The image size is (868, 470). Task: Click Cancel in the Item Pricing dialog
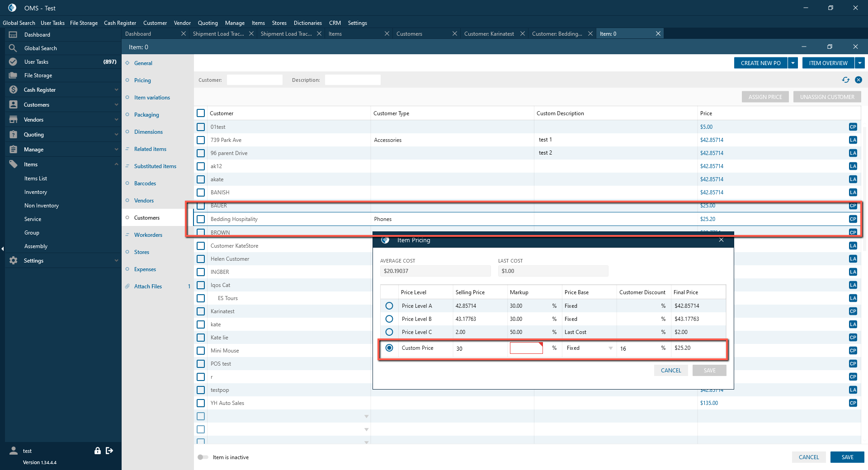click(x=670, y=371)
